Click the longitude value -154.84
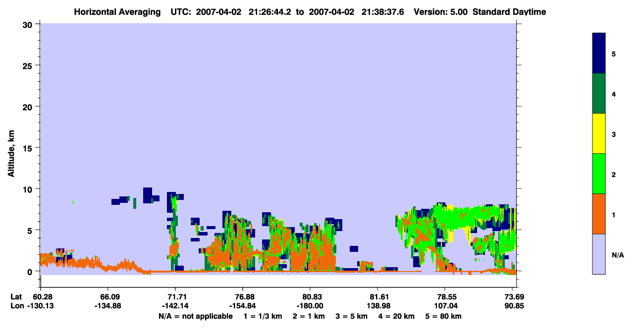644x330 pixels. [242, 306]
